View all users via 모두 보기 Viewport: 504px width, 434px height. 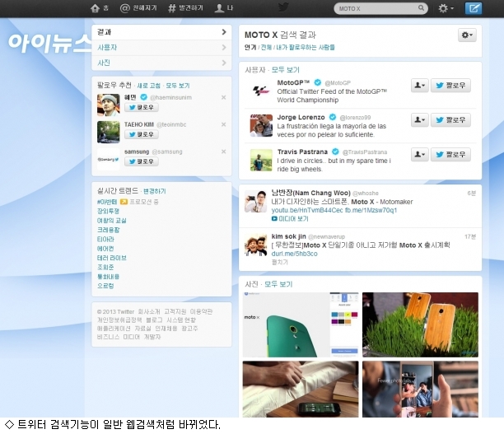coord(286,70)
